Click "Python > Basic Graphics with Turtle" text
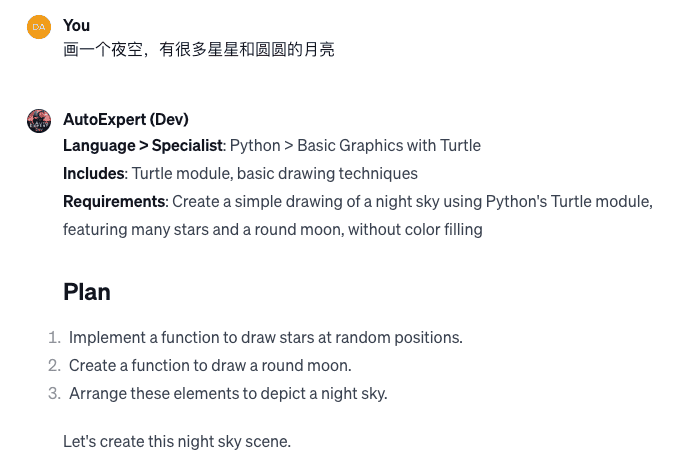The image size is (700, 475). coord(355,146)
